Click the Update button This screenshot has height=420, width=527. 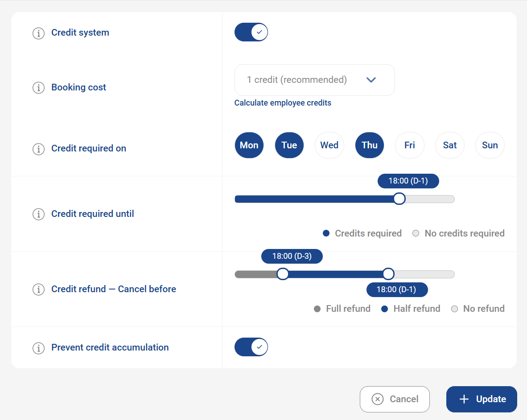pyautogui.click(x=482, y=399)
